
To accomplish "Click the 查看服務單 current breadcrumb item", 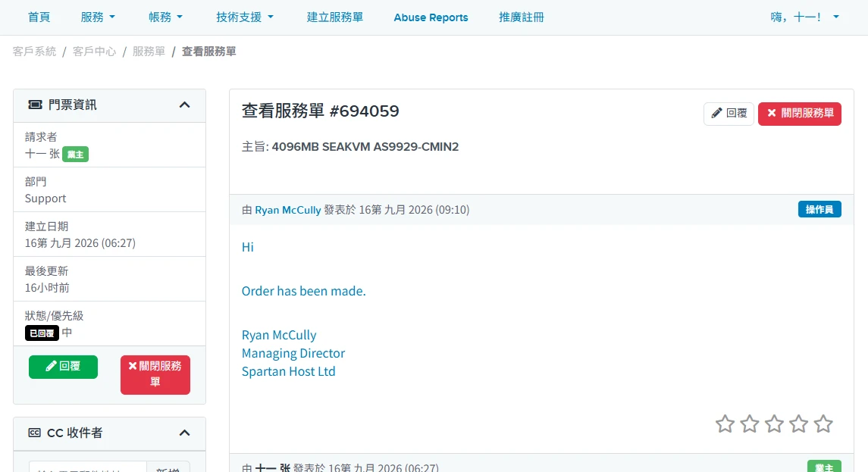I will pos(208,52).
